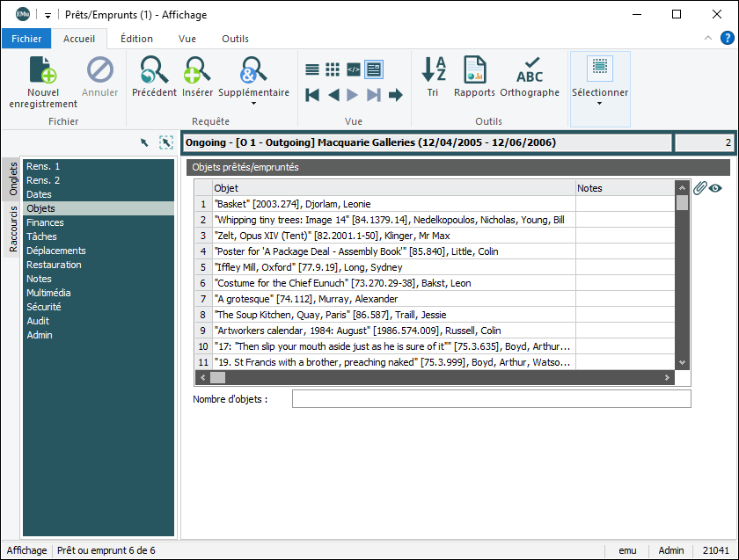Open the Rapports tool

[474, 70]
